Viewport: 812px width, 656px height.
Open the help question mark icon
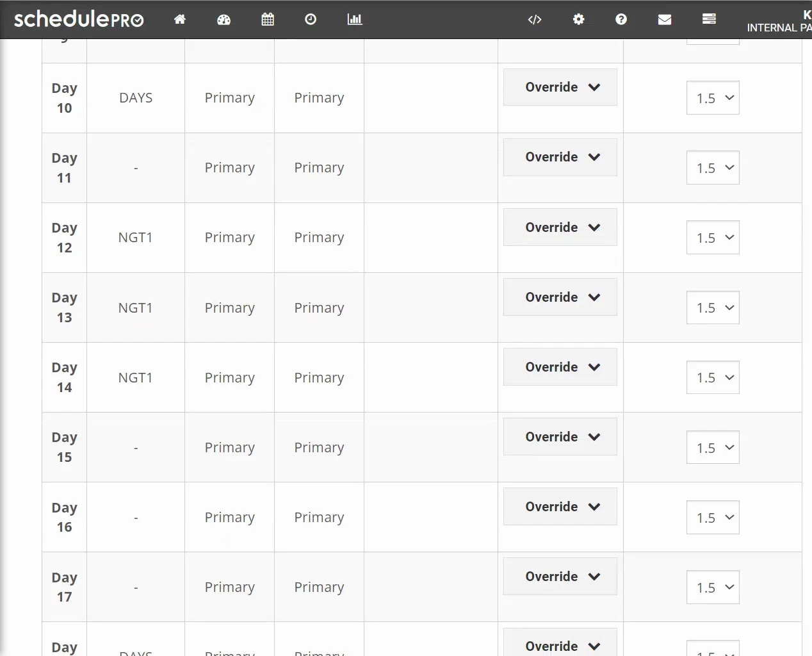[621, 19]
